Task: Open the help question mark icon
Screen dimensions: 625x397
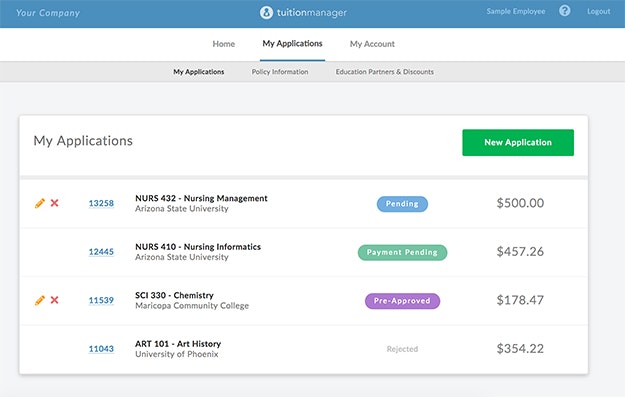Action: (x=564, y=11)
